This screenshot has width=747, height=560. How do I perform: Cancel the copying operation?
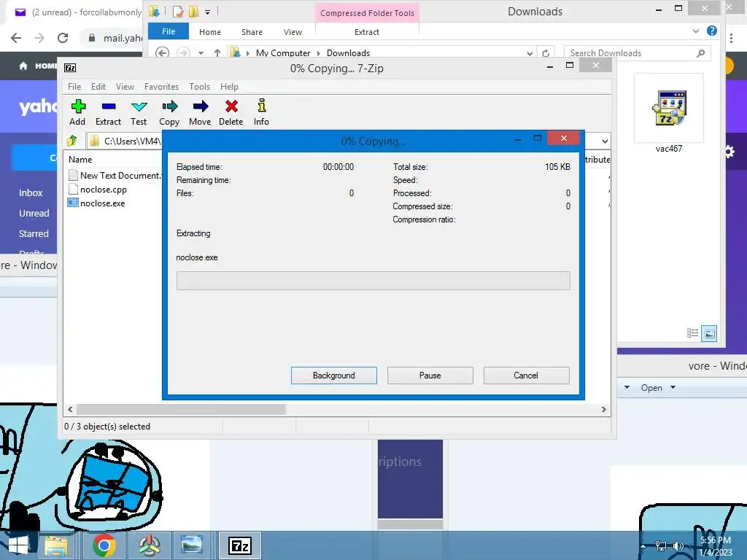(x=526, y=376)
